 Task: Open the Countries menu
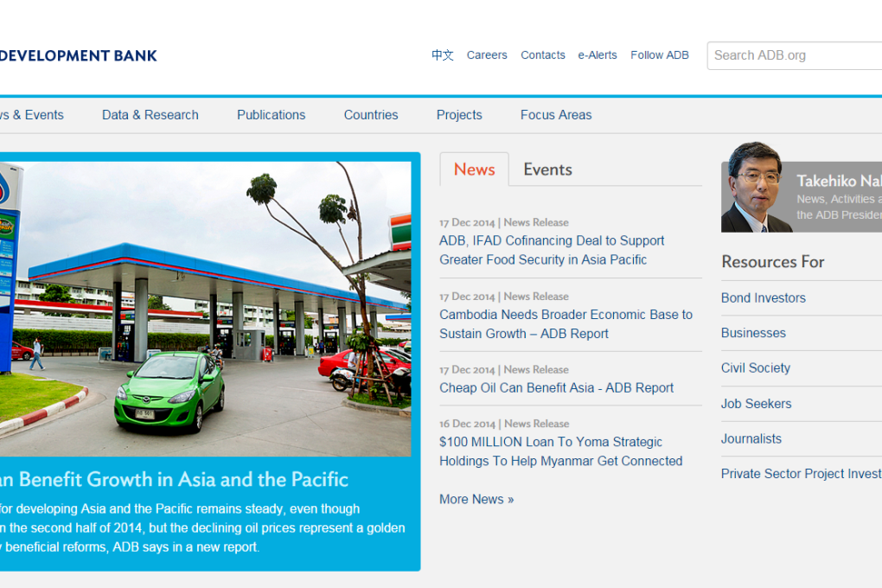(x=371, y=114)
